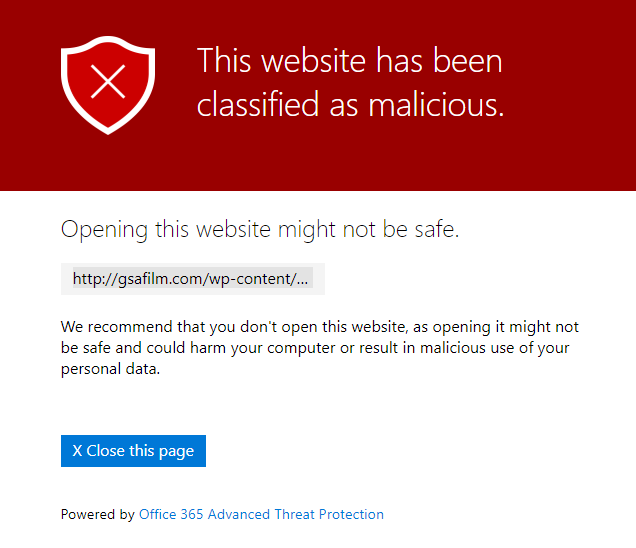
Task: Click the 'personal data.' text line
Action: click(x=110, y=369)
